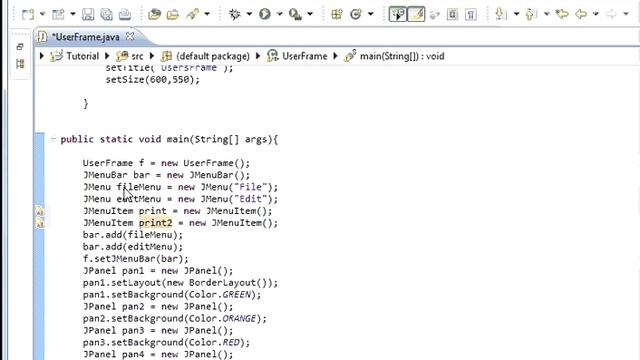The width and height of the screenshot is (640, 360).
Task: Click src in the breadcrumb
Action: pos(137,56)
